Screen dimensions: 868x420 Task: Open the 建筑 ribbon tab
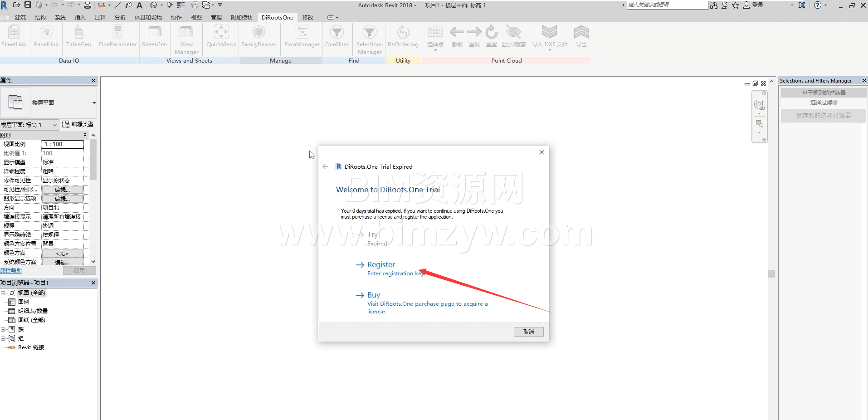coord(20,17)
